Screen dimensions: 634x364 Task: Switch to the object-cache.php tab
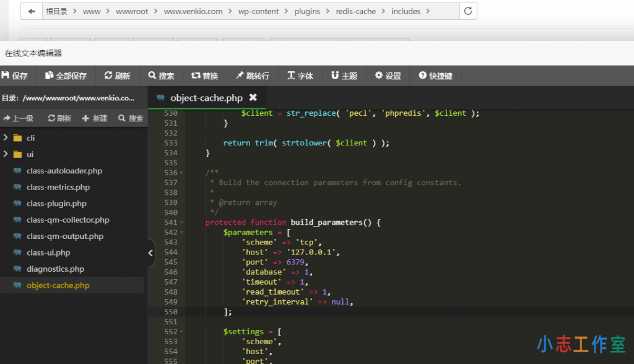tap(206, 98)
